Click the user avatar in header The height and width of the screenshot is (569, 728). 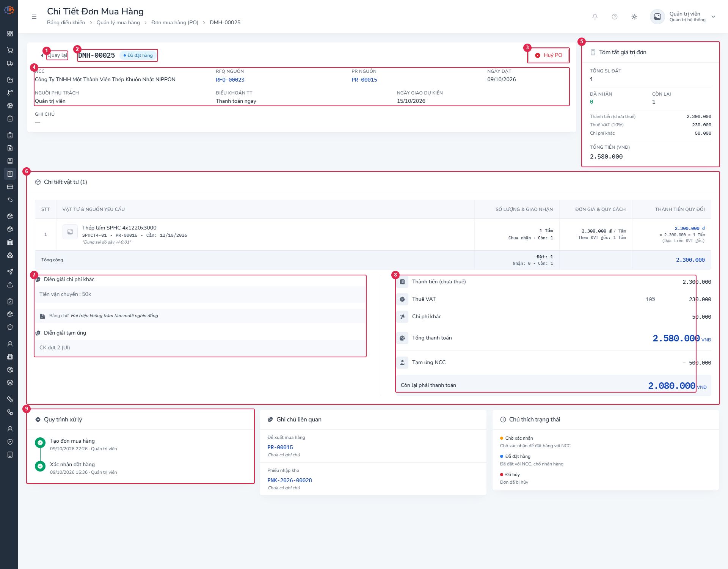[657, 17]
